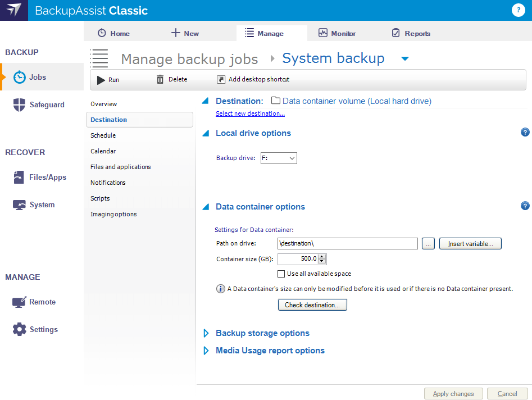Switch to the Monitor tab
Viewport: 532px width, 400px height.
click(x=337, y=33)
